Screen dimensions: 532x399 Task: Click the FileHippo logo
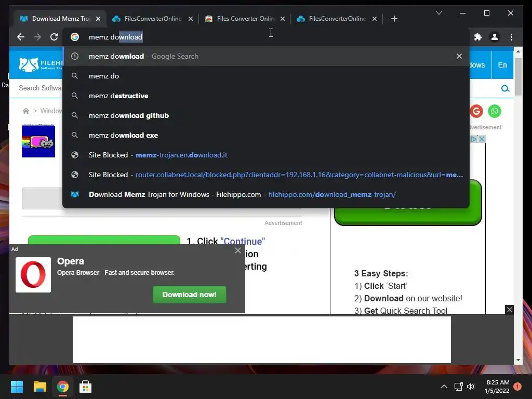coord(41,64)
